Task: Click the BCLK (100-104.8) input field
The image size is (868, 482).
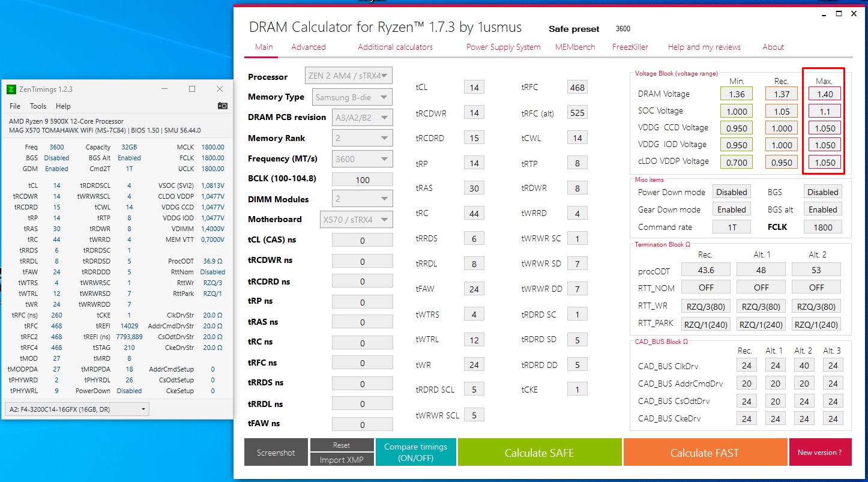Action: coord(363,179)
